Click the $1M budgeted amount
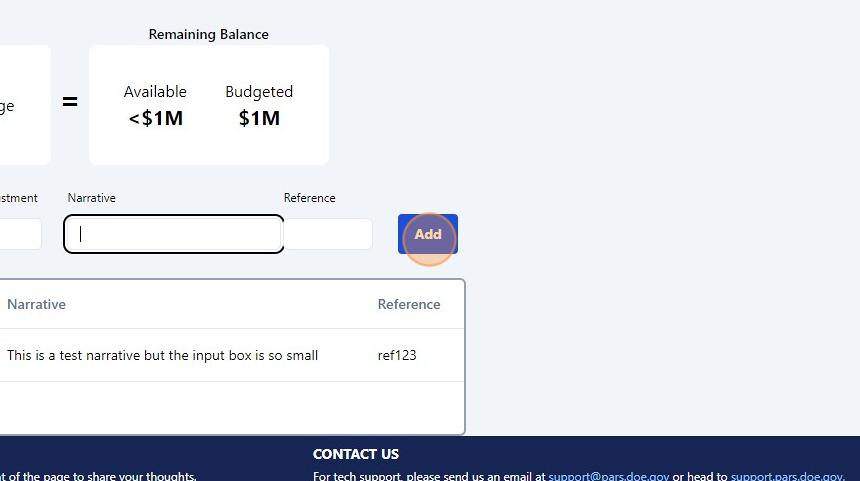This screenshot has width=860, height=481. [x=259, y=119]
